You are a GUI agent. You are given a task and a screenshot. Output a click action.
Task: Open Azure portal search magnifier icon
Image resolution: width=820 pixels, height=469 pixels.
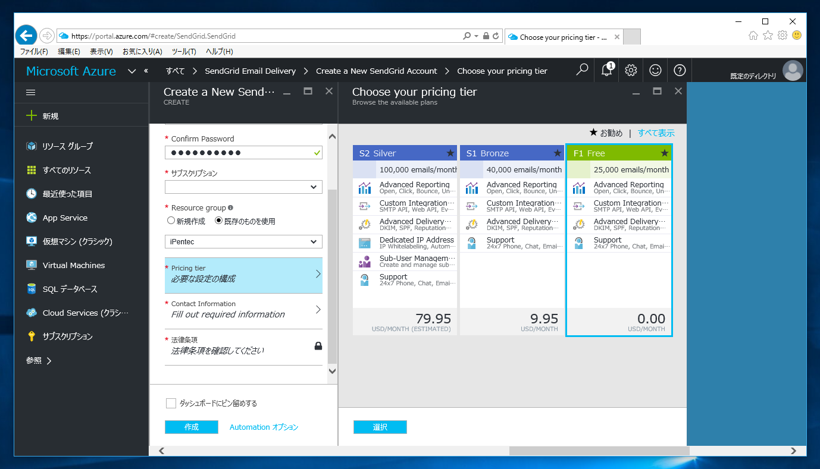582,70
